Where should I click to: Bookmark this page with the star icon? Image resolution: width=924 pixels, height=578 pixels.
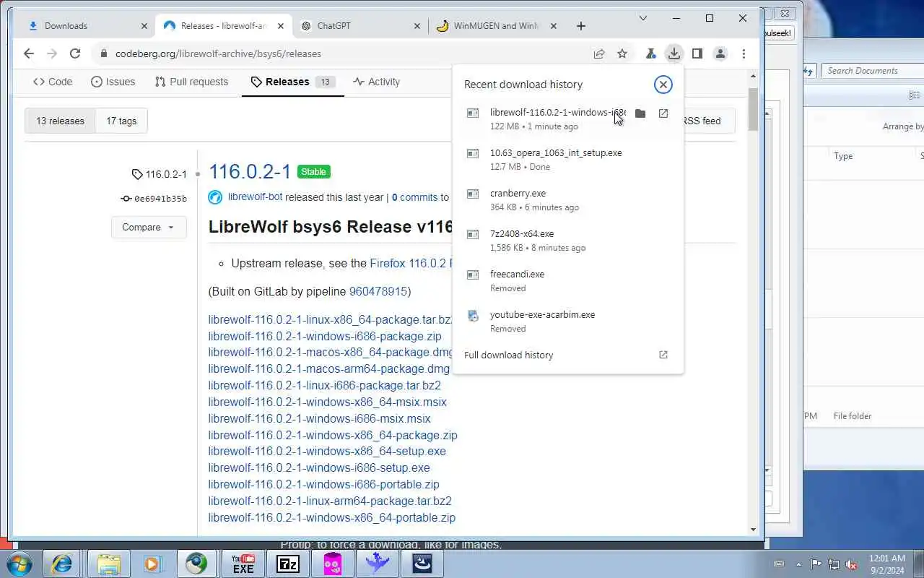622,53
